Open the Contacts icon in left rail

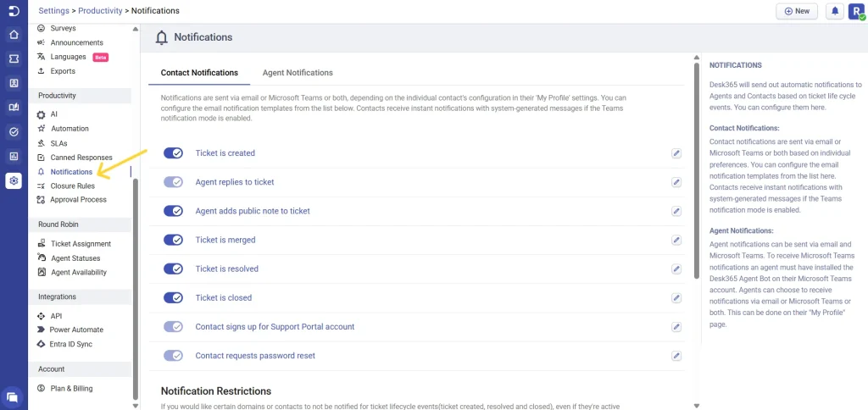click(14, 83)
